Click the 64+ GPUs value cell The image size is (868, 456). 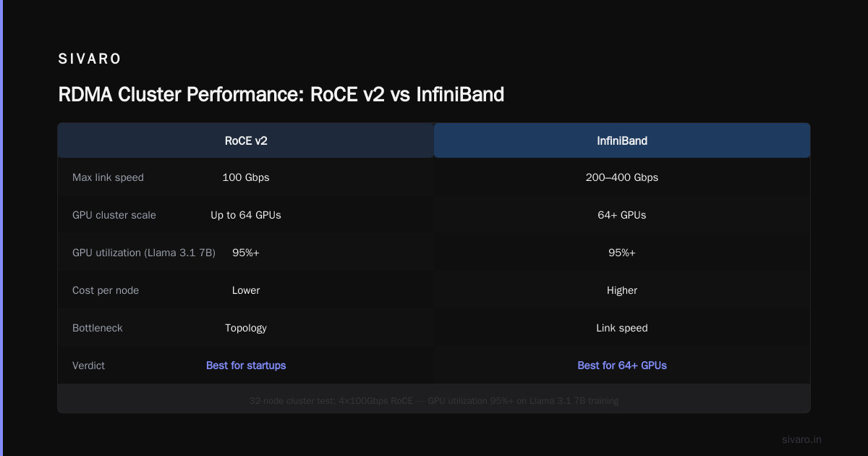point(622,215)
